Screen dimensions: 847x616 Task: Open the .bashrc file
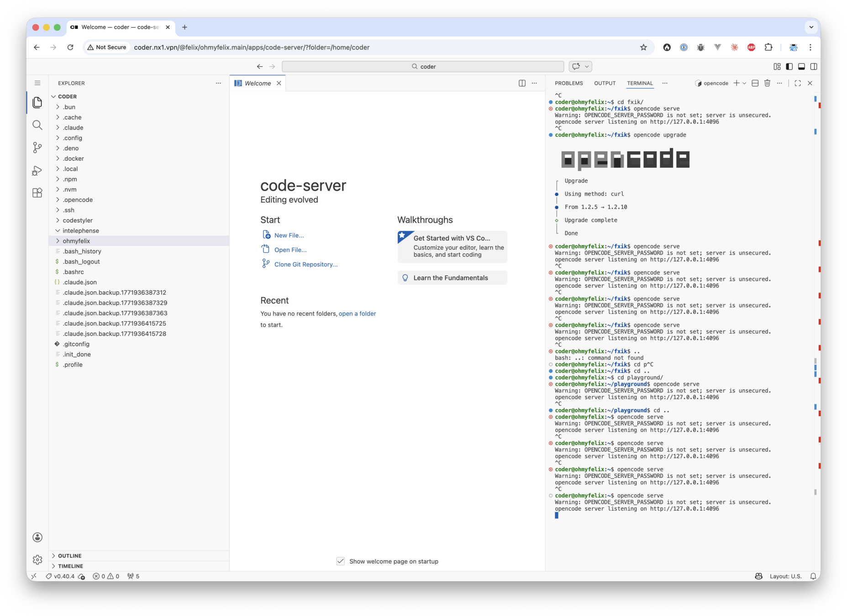139,272
